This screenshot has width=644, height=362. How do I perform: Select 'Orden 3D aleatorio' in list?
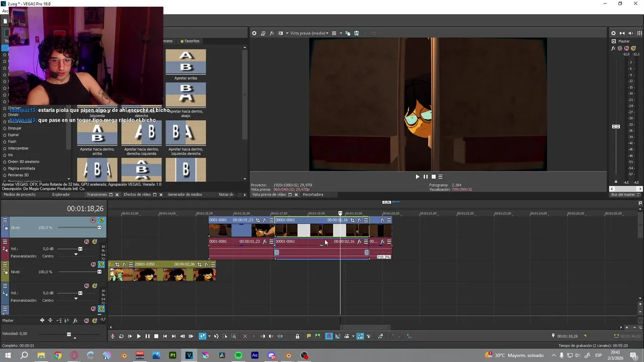(x=23, y=161)
